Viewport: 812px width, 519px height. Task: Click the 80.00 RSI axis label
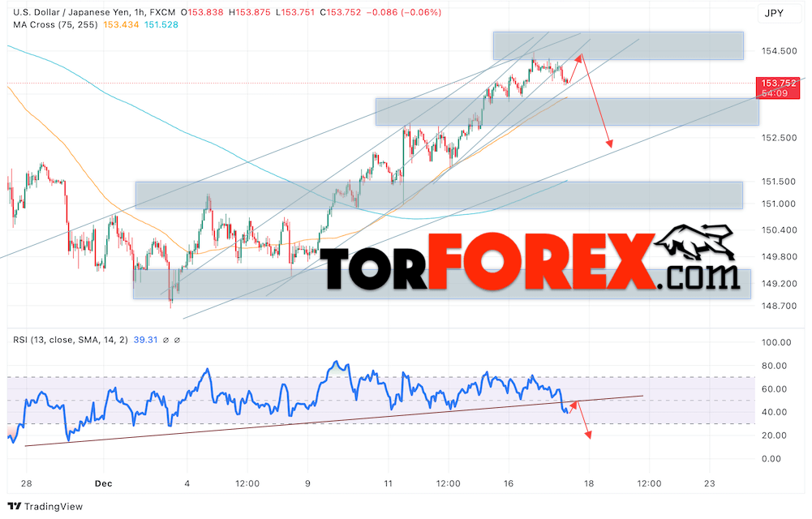coord(775,366)
